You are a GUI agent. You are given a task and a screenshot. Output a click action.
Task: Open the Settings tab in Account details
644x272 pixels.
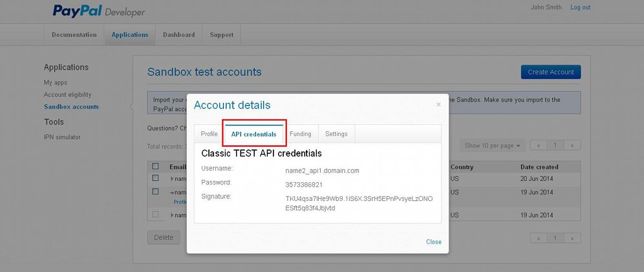click(x=336, y=134)
